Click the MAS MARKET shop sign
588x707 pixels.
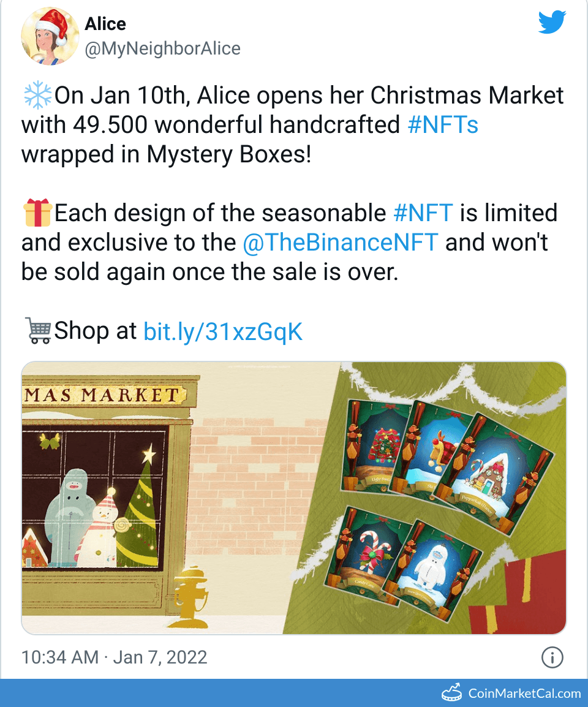click(x=105, y=395)
